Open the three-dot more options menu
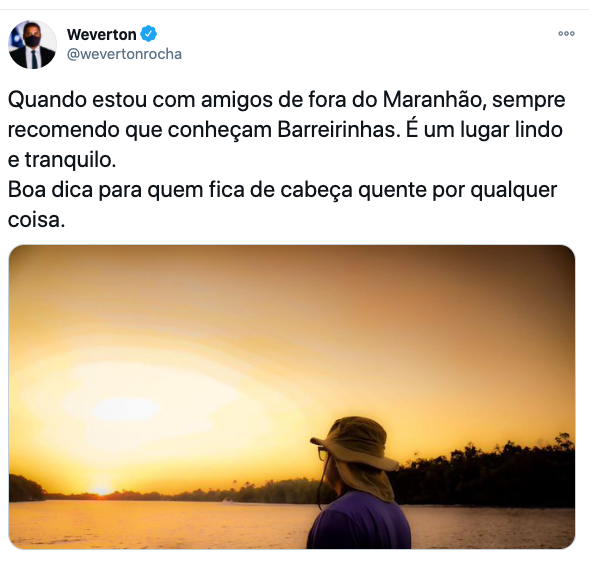Image resolution: width=589 pixels, height=566 pixels. [x=566, y=34]
